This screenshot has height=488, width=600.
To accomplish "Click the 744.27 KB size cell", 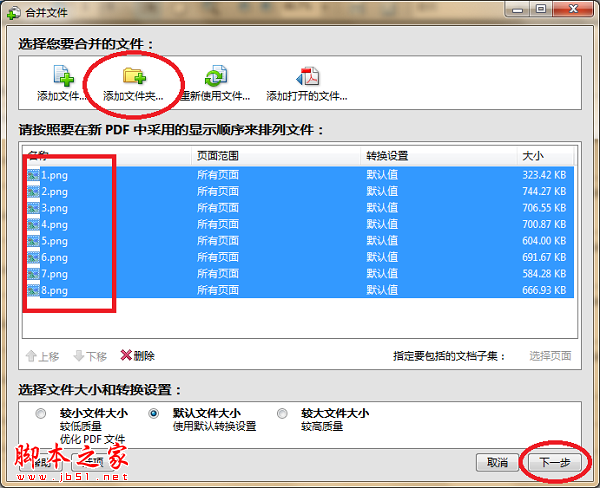I will [544, 191].
